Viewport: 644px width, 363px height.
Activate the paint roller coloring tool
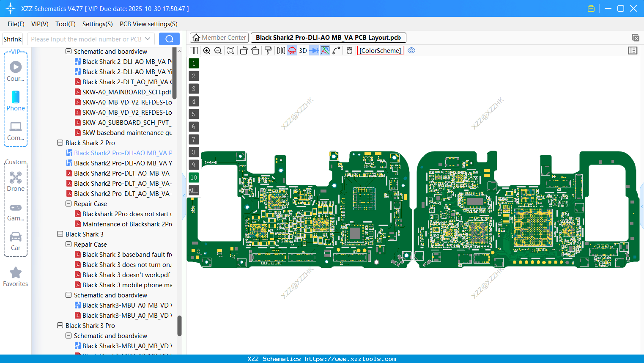(x=268, y=50)
